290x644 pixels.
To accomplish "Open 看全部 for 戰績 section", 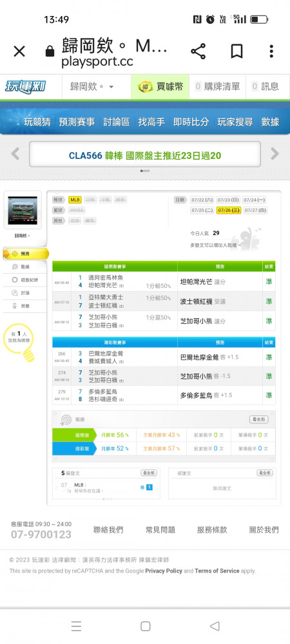I will (x=259, y=419).
